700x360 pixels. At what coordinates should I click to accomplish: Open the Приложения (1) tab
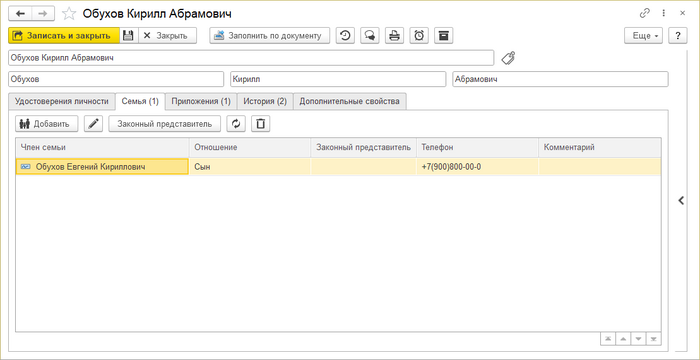[201, 101]
